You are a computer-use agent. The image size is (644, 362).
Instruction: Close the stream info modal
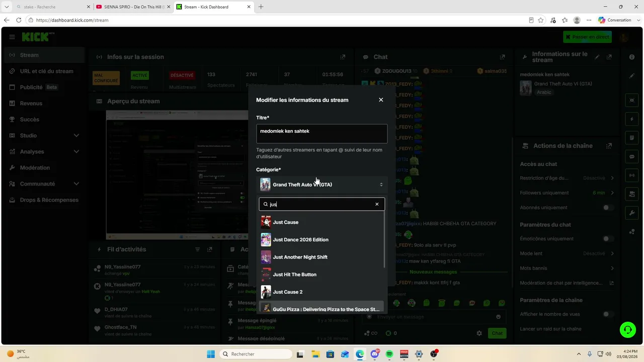pyautogui.click(x=381, y=100)
